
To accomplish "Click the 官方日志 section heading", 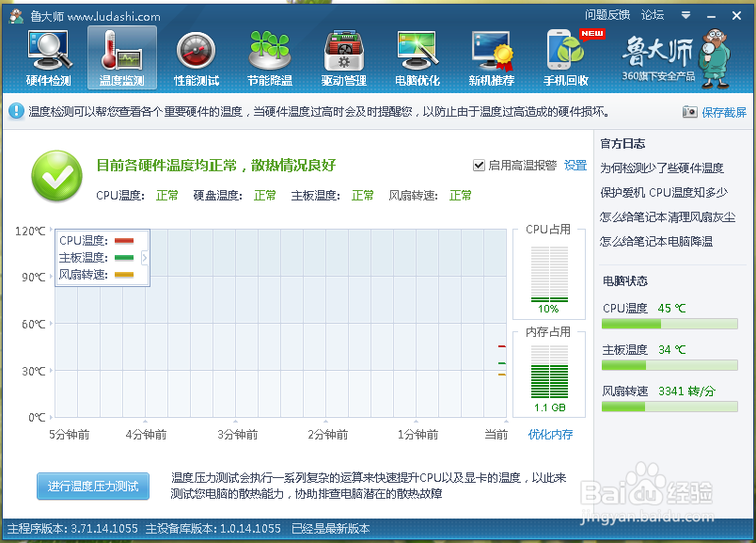I will [x=622, y=144].
